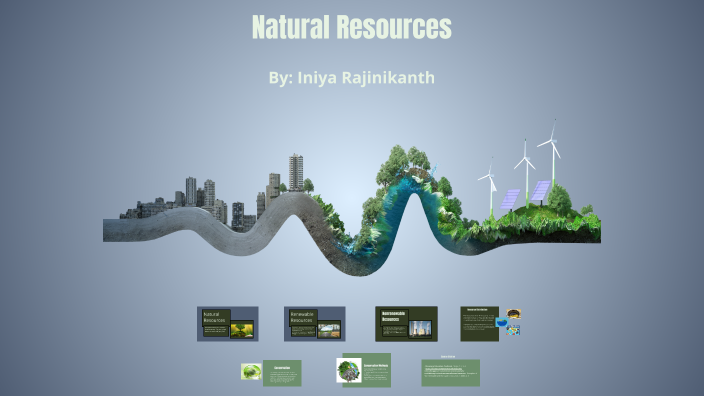Click the blue bowl image near the dark green thumbnail
Screen dimensions: 704x396
(x=502, y=322)
